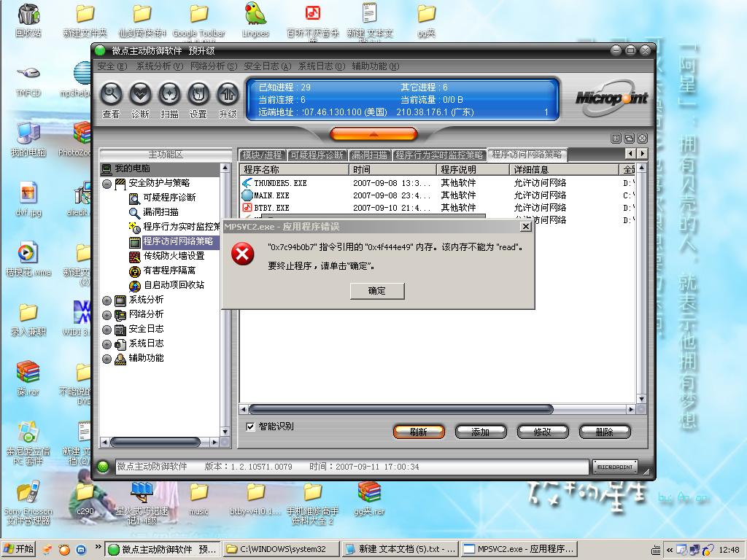This screenshot has width=747, height=560.
Task: Select the BTBY.EXE row
Action: (x=438, y=208)
